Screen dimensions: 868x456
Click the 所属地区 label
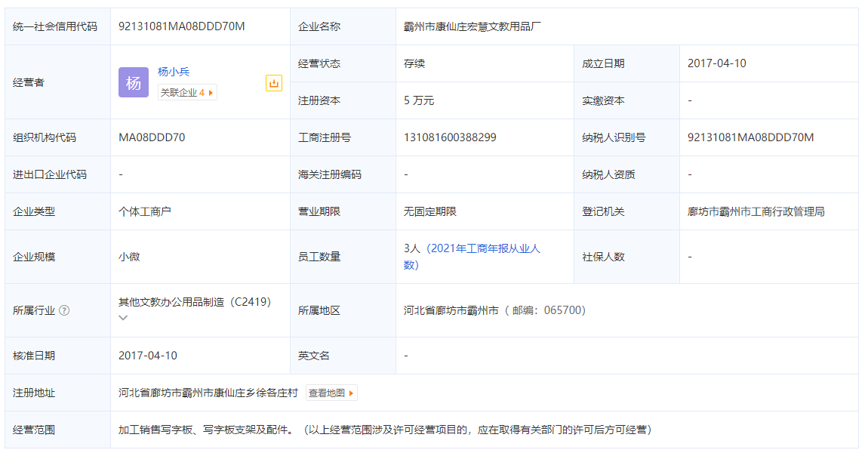point(319,310)
